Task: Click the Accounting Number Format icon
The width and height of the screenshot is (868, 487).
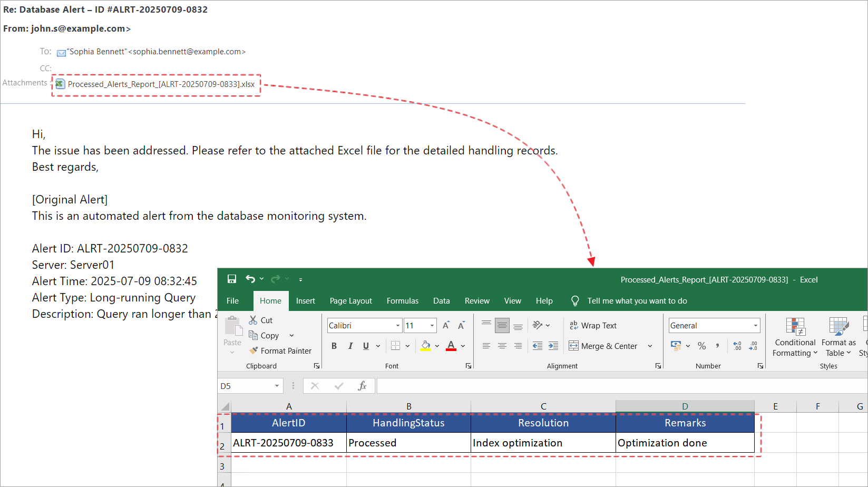Action: coord(676,346)
